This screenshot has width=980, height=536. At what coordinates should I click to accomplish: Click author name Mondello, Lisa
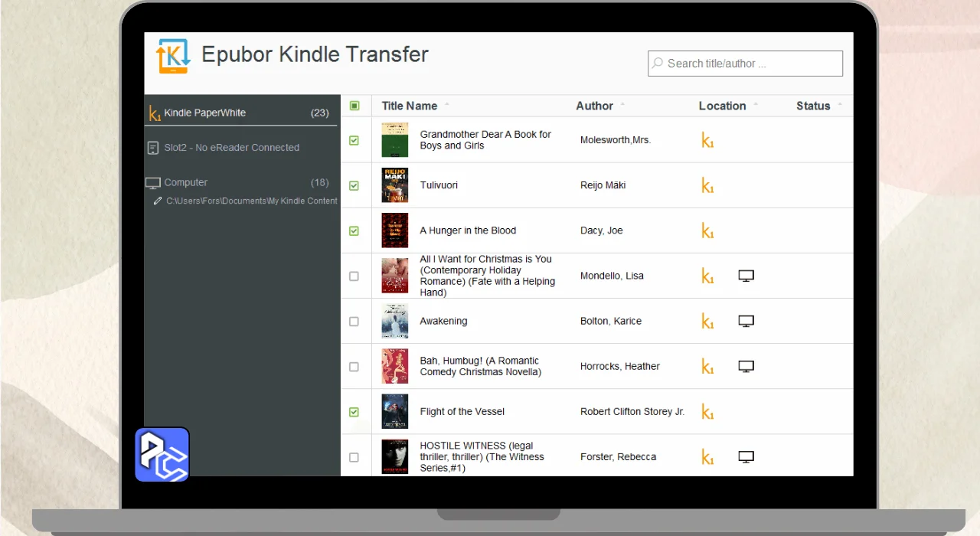[x=612, y=276]
